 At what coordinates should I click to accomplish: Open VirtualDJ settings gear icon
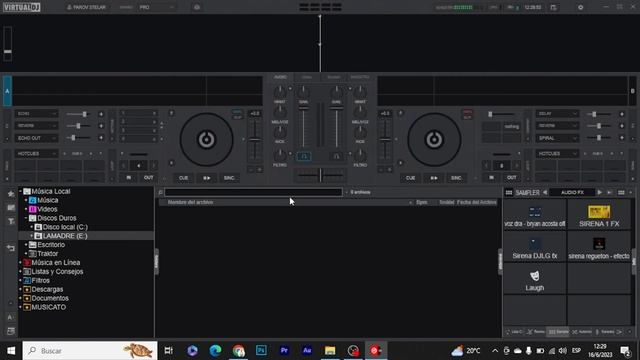click(580, 7)
